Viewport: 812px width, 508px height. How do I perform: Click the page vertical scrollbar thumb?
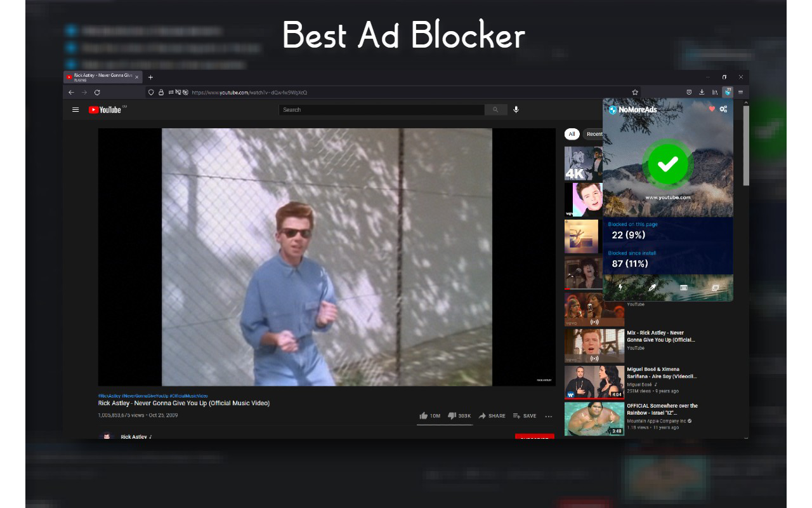[x=746, y=145]
